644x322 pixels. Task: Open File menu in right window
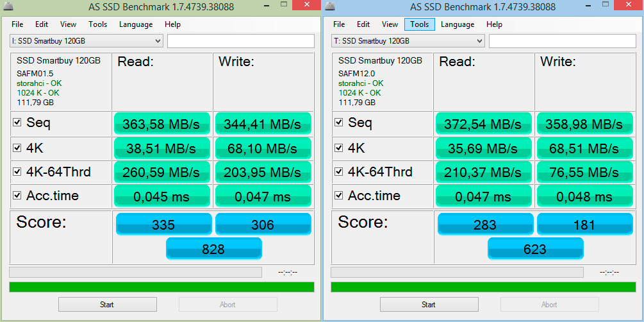tap(339, 24)
